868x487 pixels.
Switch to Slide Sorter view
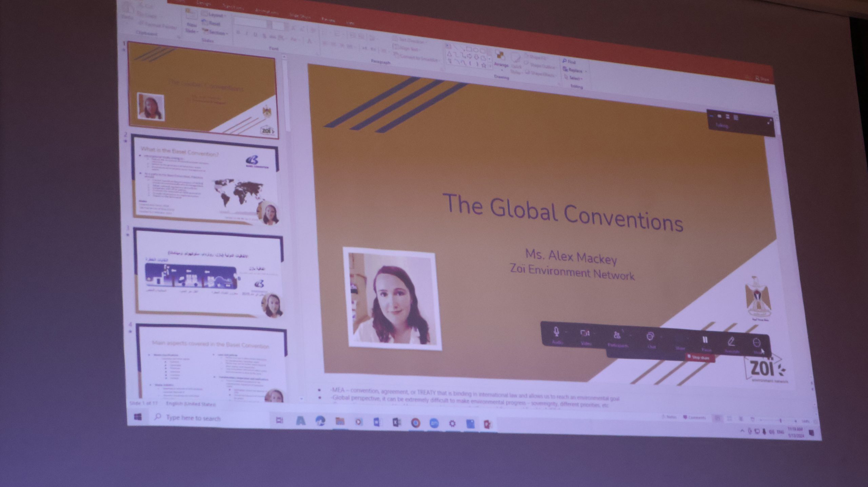[x=729, y=419]
